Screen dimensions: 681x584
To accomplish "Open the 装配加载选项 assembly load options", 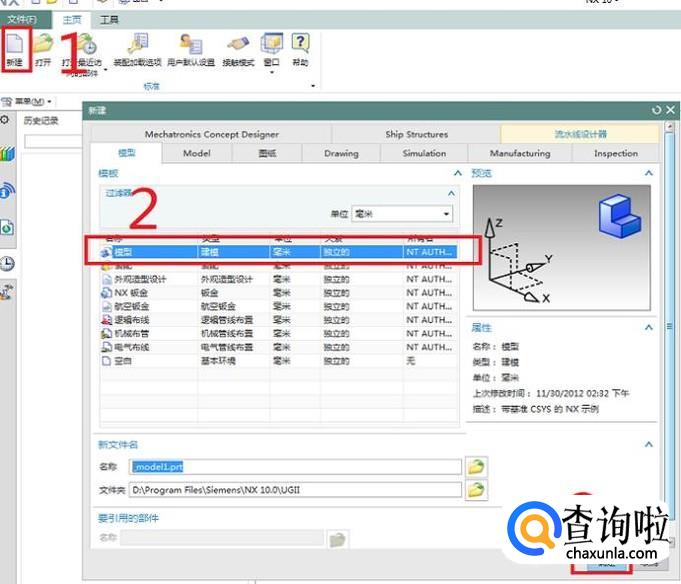I will pos(137,47).
